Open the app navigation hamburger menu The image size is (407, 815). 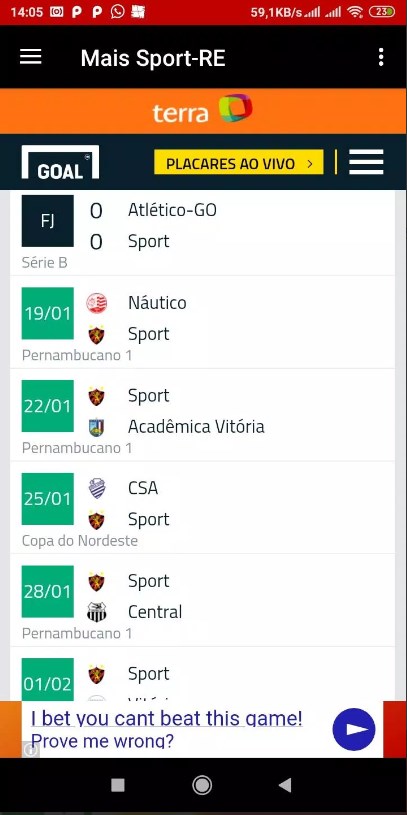pos(31,57)
